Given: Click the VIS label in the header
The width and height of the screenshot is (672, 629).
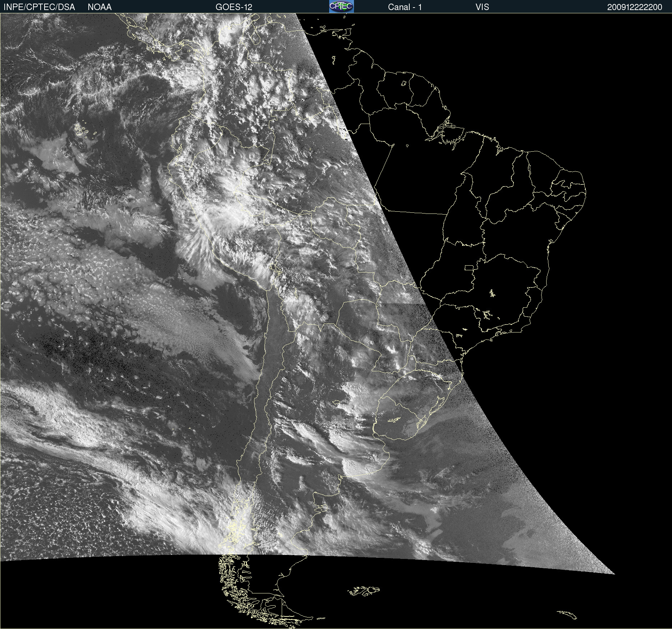Looking at the screenshot, I should click(x=482, y=7).
